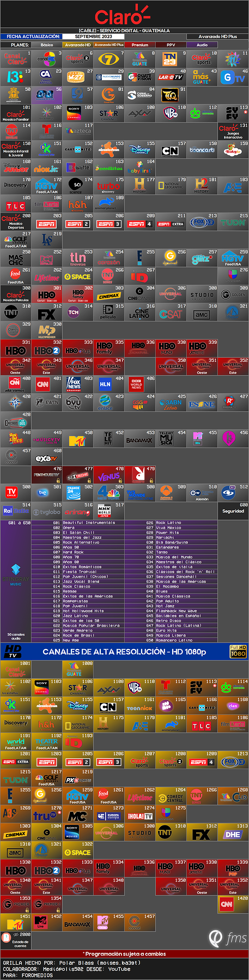Image resolution: width=249 pixels, height=980 pixels.
Task: Select the Avanzado HD plan legend label
Action: click(77, 45)
